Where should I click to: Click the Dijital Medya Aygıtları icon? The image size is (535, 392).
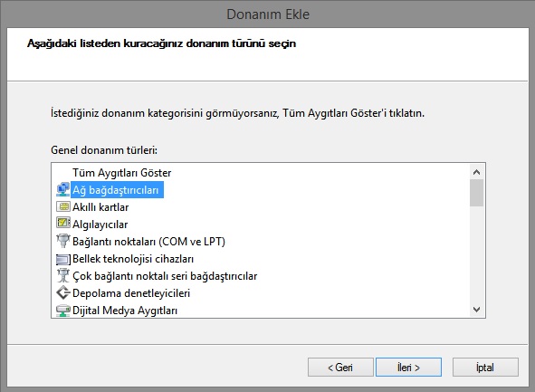[62, 311]
